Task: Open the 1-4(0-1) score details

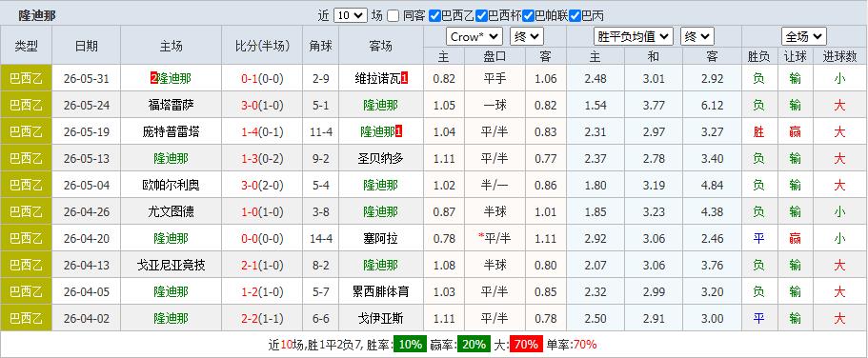Action: point(262,131)
